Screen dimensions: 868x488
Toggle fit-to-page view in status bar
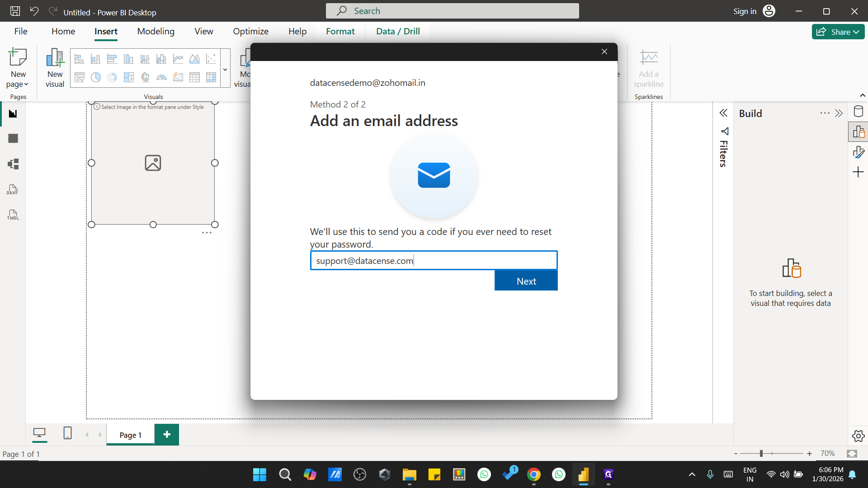[852, 453]
